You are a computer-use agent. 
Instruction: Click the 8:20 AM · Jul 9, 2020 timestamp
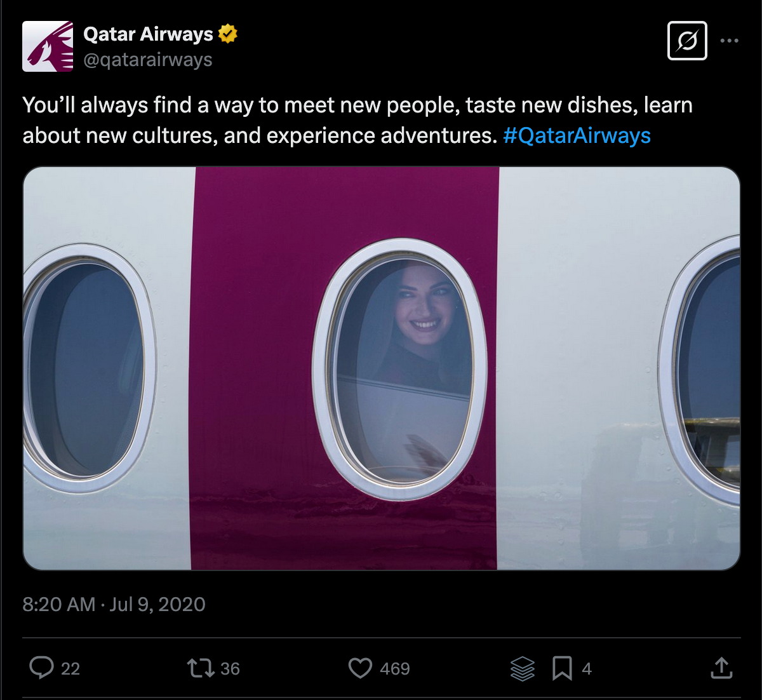click(x=114, y=604)
